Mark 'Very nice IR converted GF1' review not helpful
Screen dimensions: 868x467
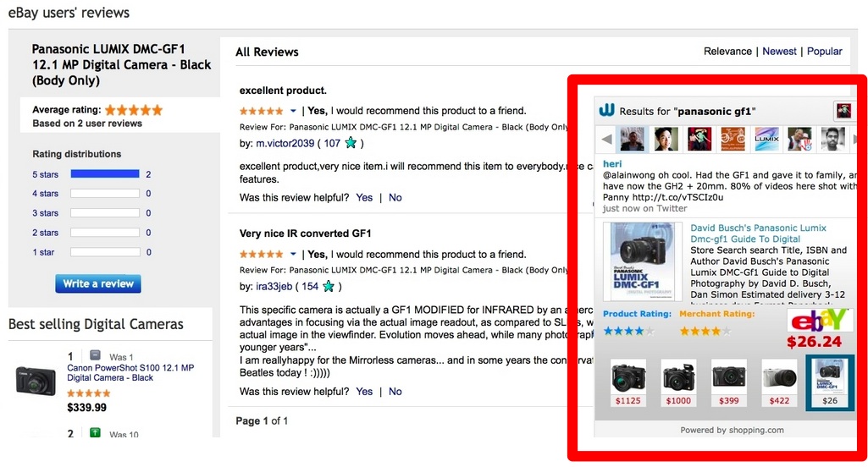point(395,391)
